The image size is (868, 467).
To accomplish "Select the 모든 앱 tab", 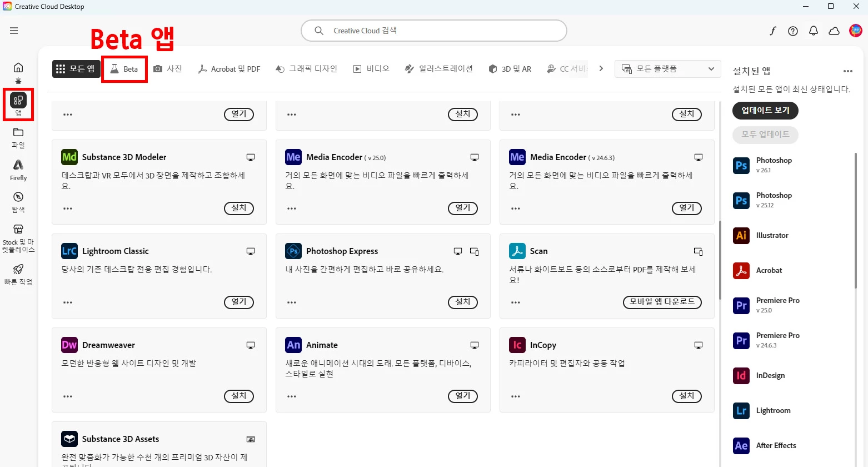I will tap(76, 69).
